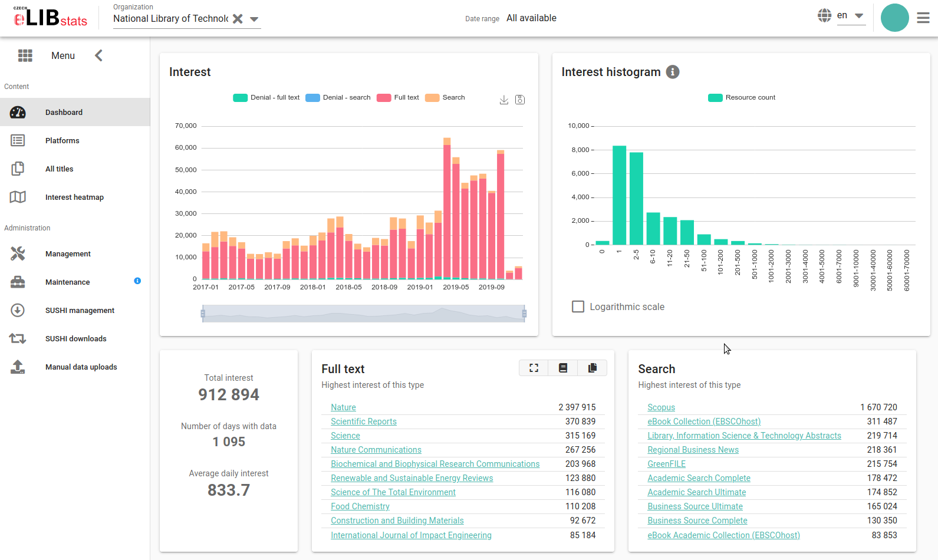The width and height of the screenshot is (938, 560).
Task: Click the save icon on the Interest chart
Action: (520, 100)
